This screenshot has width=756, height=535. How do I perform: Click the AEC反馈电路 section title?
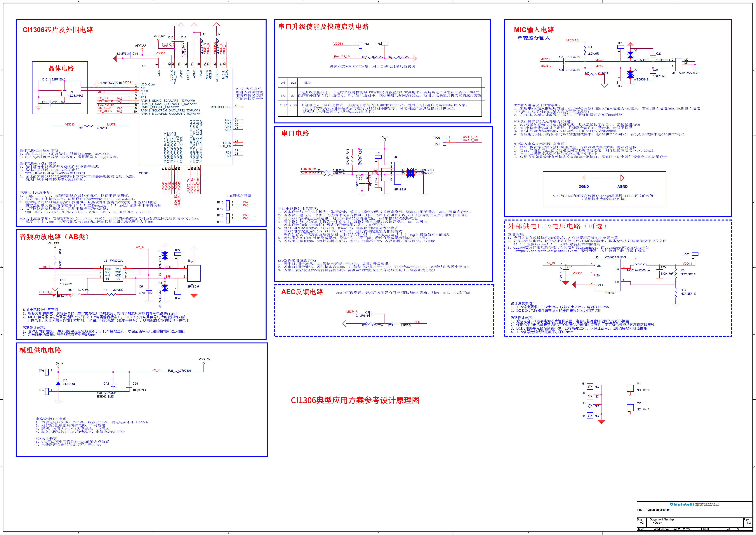click(x=302, y=292)
